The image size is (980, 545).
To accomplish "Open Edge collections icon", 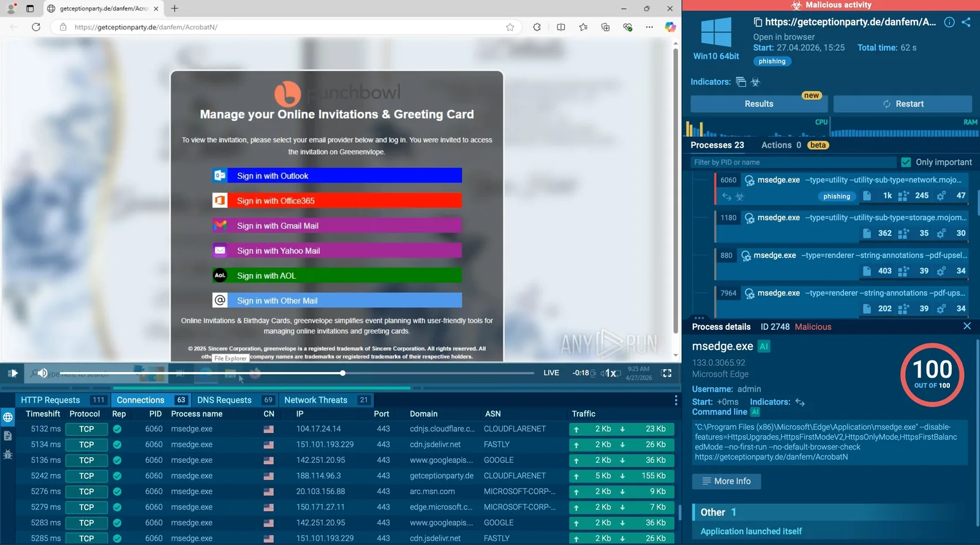I will [x=605, y=27].
